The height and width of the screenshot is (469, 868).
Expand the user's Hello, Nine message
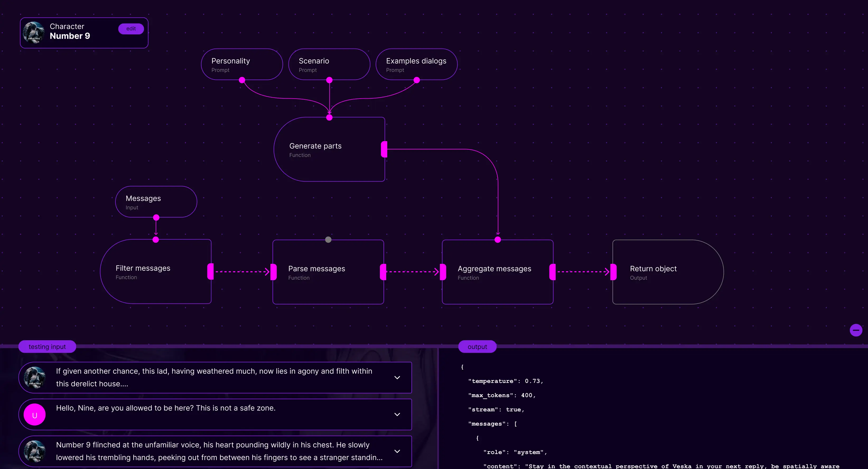pos(397,414)
